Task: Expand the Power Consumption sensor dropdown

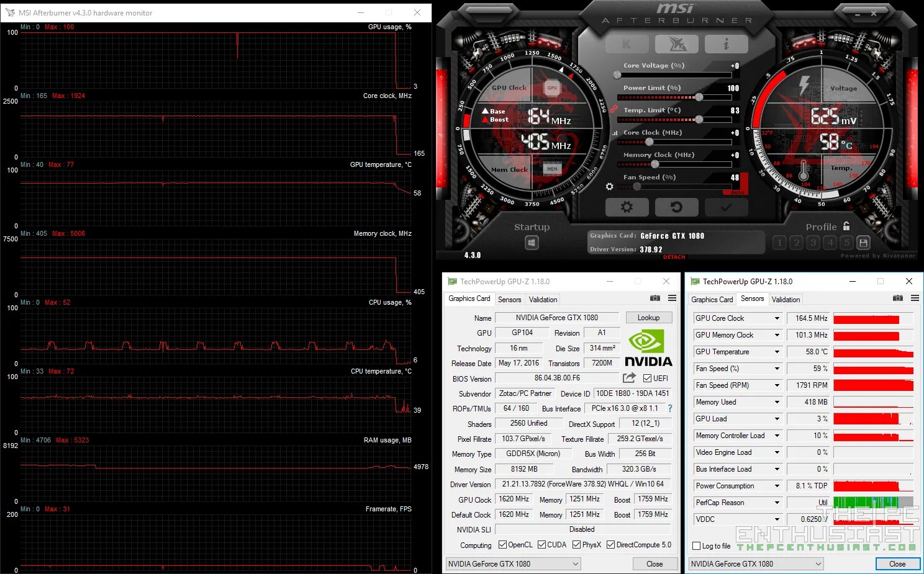Action: coord(776,486)
